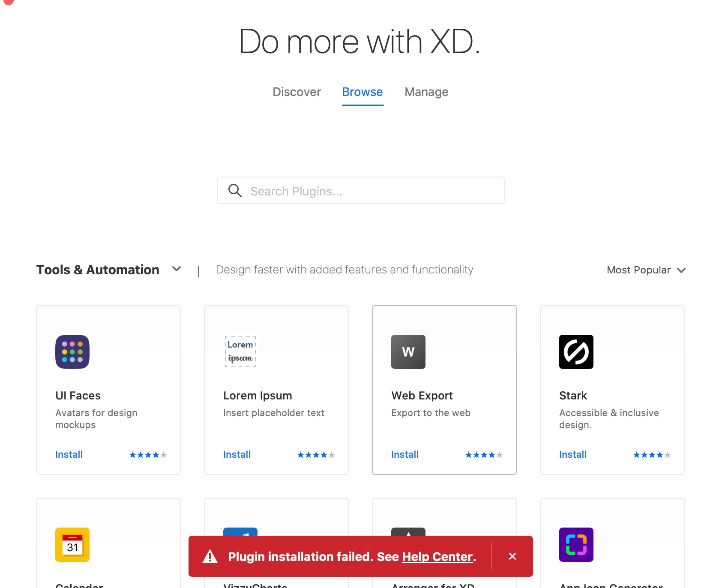Install the Stark plugin
This screenshot has height=588, width=719.
click(x=573, y=454)
